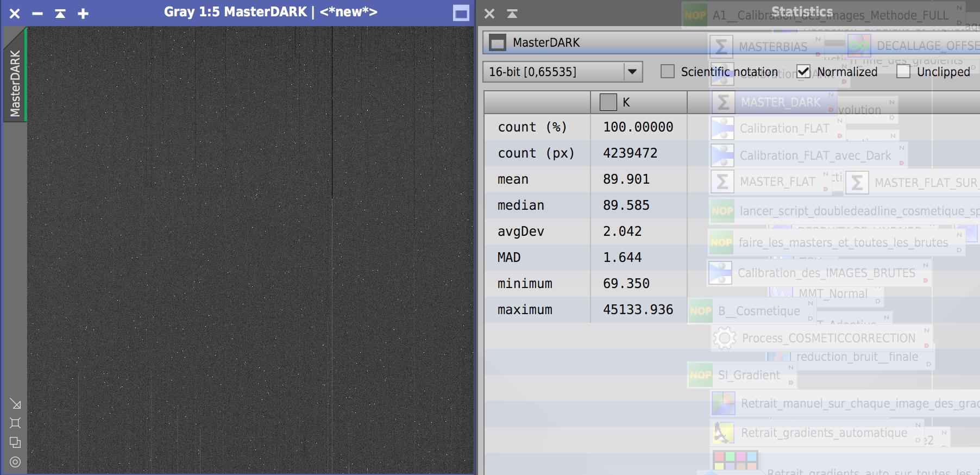The width and height of the screenshot is (980, 475).
Task: Click the concentric circles icon in the image window sidebar
Action: click(x=15, y=462)
